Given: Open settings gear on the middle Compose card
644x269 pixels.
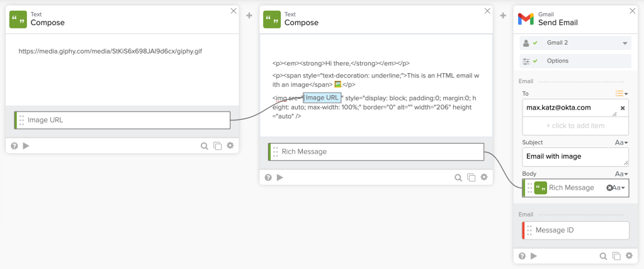Looking at the screenshot, I should pyautogui.click(x=484, y=178).
